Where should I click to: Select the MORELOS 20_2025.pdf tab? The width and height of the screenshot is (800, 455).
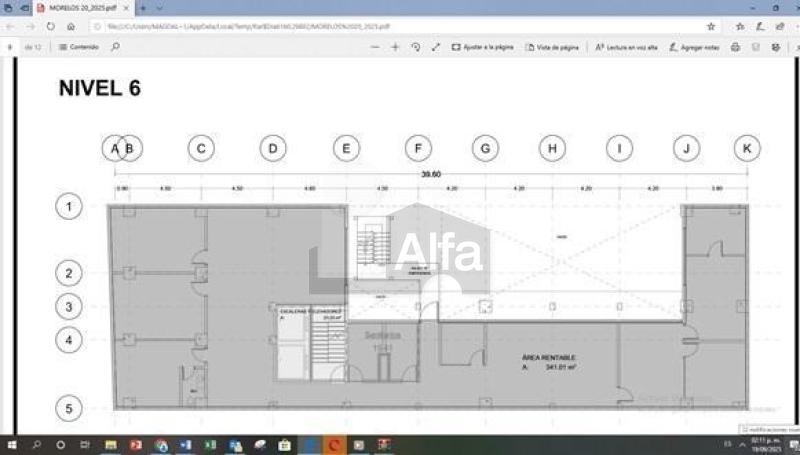click(x=80, y=8)
